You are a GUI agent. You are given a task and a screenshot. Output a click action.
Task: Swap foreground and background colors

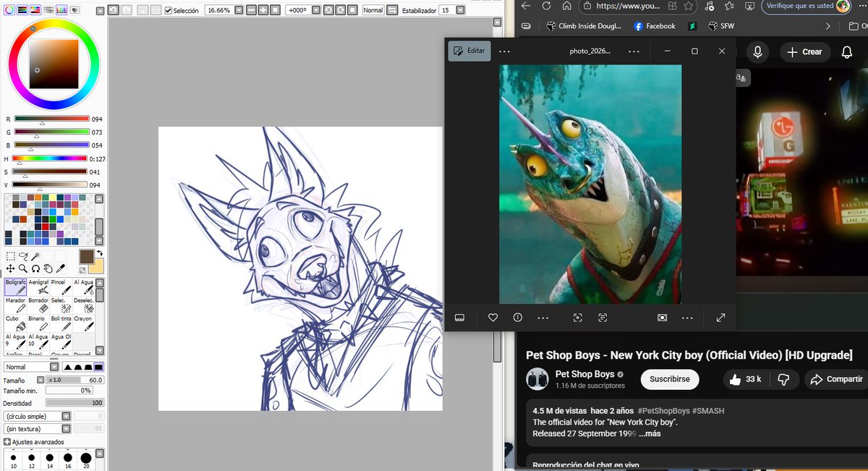[x=100, y=253]
